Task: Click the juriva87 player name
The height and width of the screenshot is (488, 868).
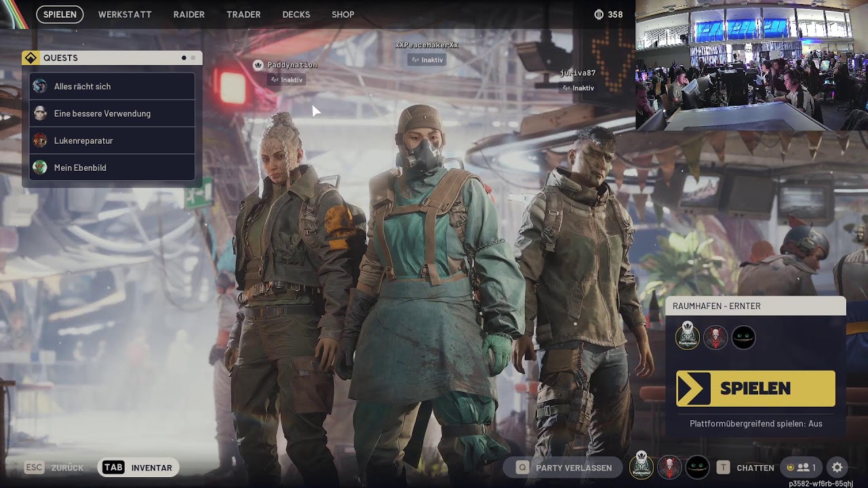Action: click(x=578, y=73)
